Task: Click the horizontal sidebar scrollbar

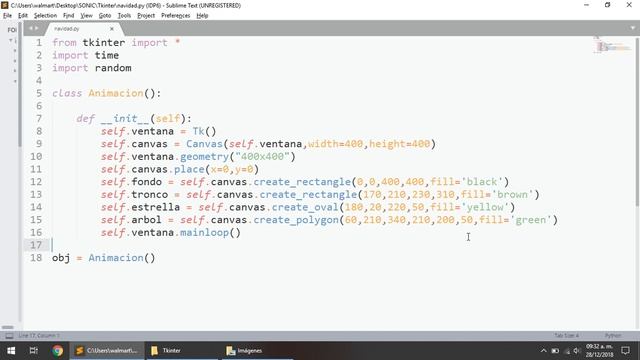Action: click(x=7, y=327)
